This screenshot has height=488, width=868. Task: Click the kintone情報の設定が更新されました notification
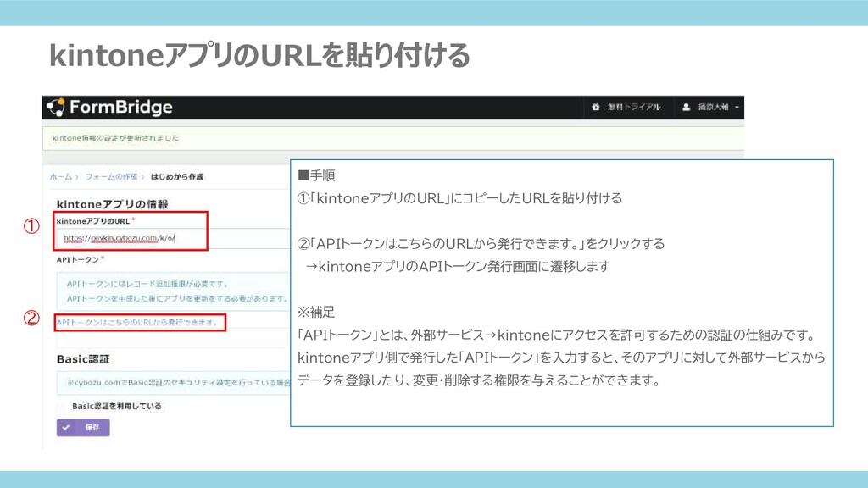coord(392,138)
